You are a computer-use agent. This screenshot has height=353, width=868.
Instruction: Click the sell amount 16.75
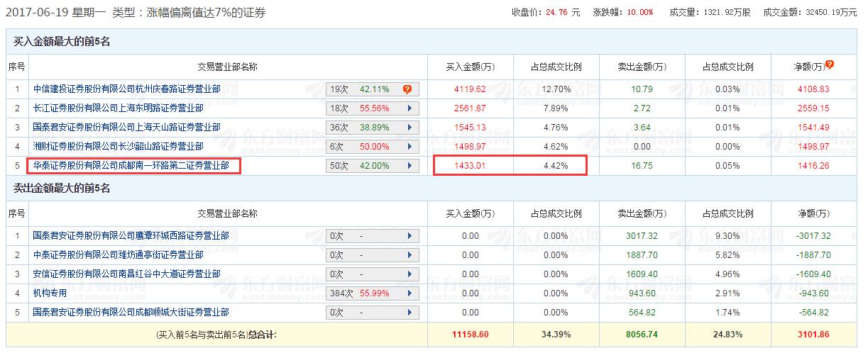click(x=641, y=166)
